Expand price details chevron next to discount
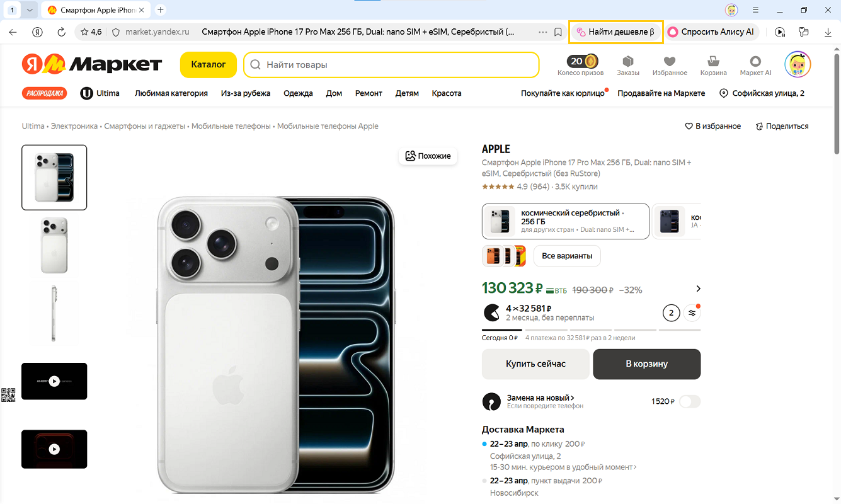 pyautogui.click(x=698, y=289)
